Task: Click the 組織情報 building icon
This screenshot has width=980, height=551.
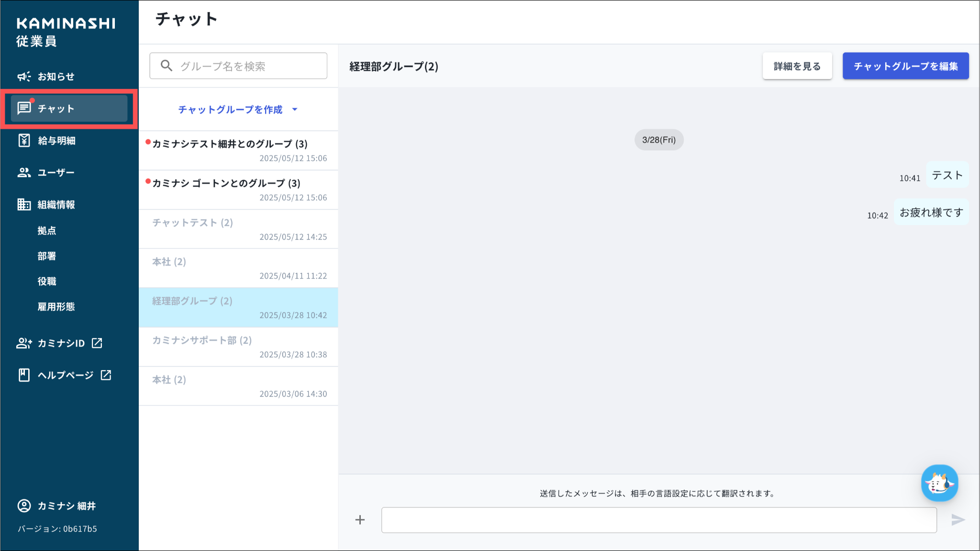Action: coord(24,204)
